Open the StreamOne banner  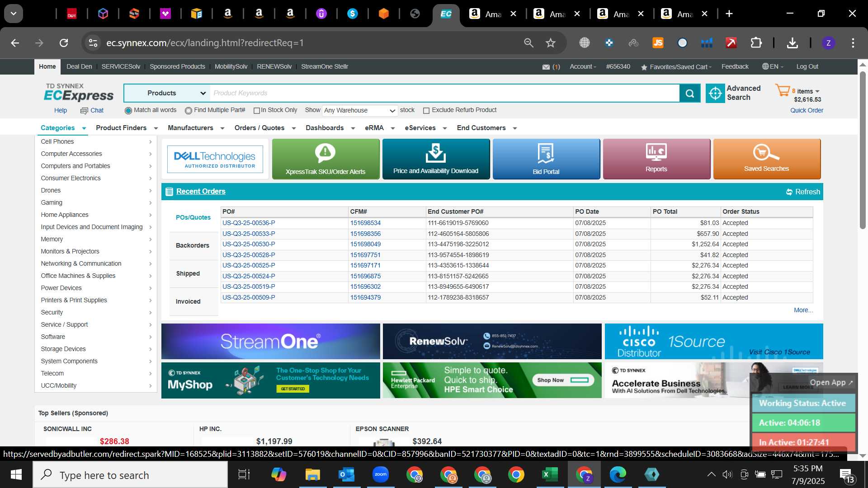tap(270, 342)
